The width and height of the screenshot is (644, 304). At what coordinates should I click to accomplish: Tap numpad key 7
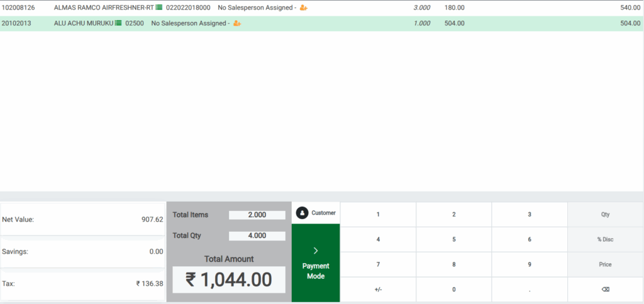(x=378, y=264)
